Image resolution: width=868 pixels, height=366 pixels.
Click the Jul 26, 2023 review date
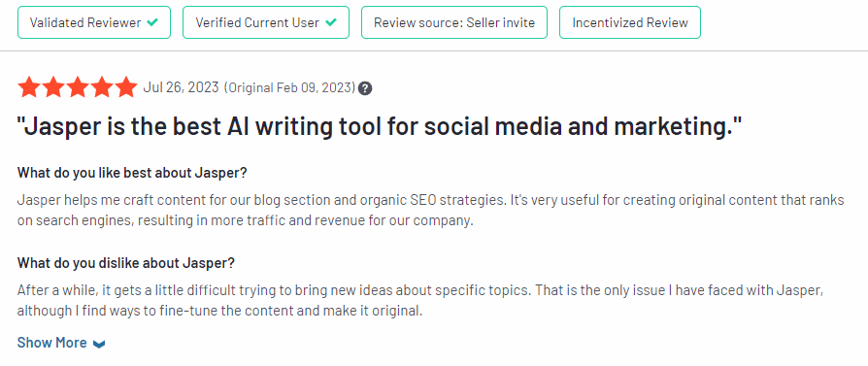pos(181,87)
